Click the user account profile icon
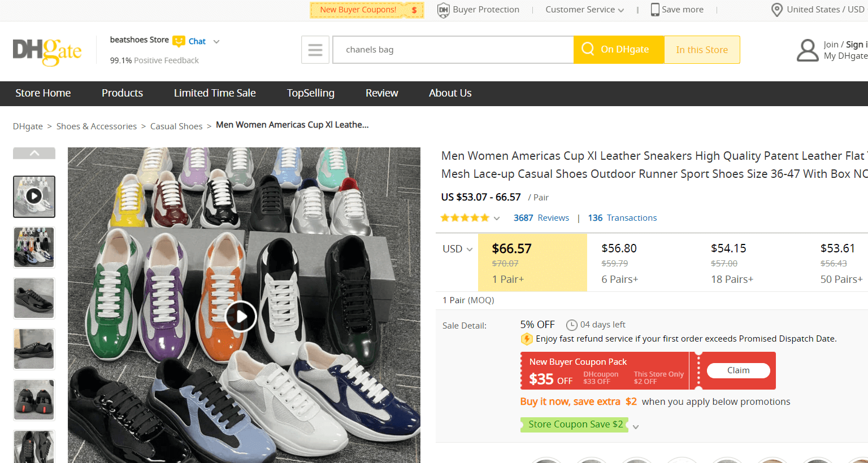The image size is (868, 463). pyautogui.click(x=808, y=50)
